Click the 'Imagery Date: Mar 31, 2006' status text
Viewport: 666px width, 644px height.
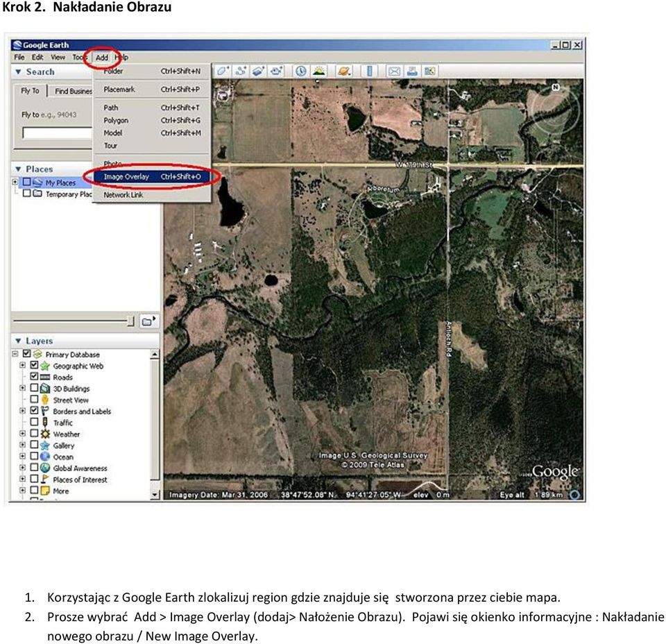click(219, 495)
